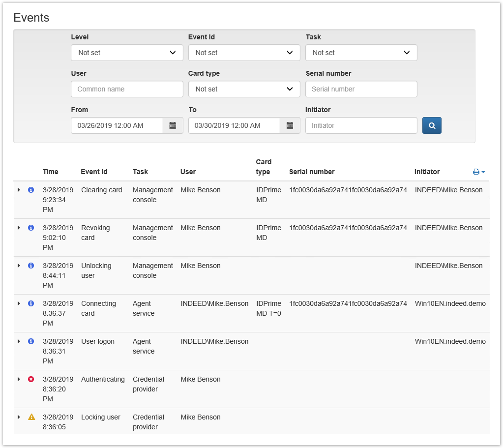Image resolution: width=503 pixels, height=448 pixels.
Task: Click the Serial number input field
Action: coord(361,89)
